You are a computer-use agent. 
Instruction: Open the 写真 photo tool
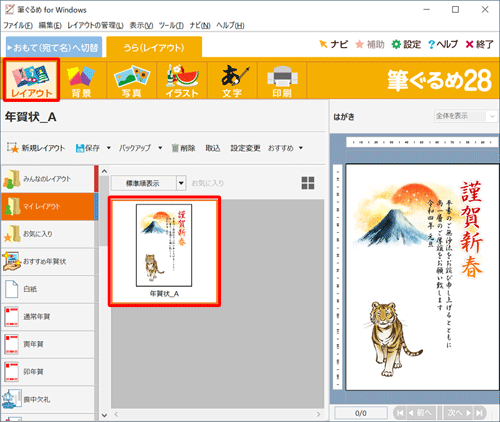pos(132,81)
